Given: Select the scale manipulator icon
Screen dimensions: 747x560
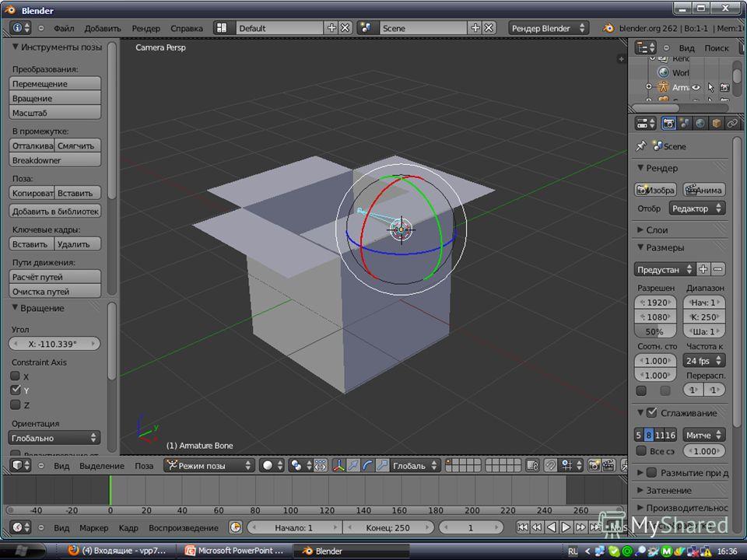Looking at the screenshot, I should coord(381,465).
